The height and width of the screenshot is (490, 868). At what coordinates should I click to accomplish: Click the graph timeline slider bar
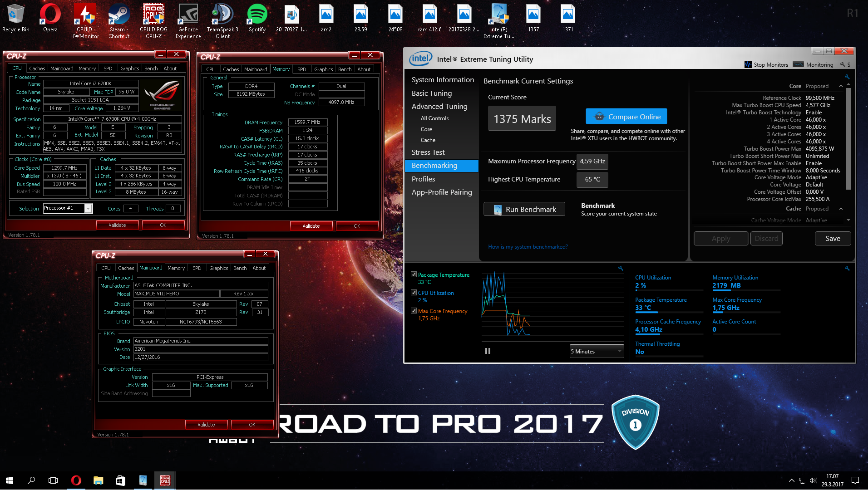pos(552,342)
